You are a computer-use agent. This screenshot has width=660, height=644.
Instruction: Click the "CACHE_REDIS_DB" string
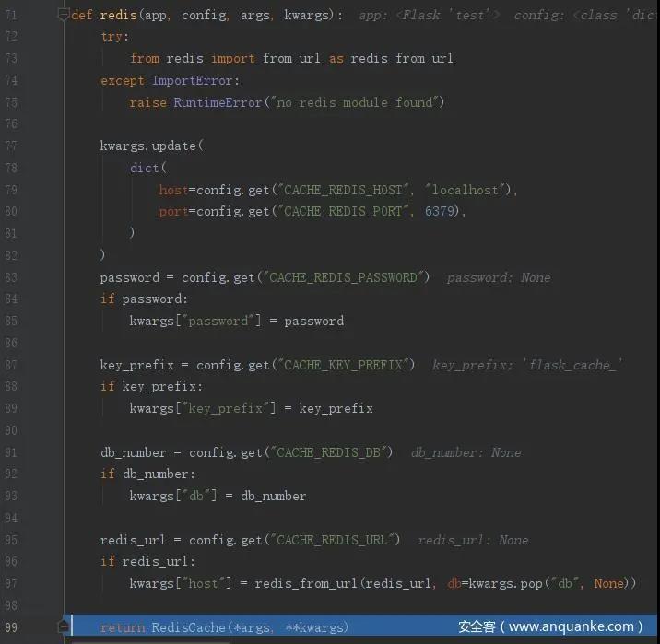(328, 452)
